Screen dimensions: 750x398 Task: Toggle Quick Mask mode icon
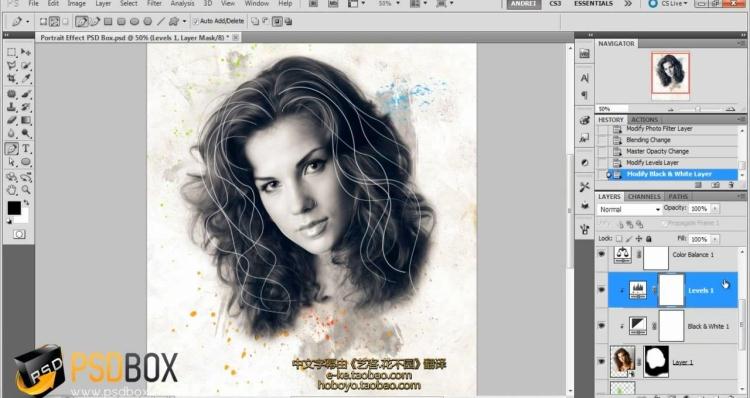19,234
